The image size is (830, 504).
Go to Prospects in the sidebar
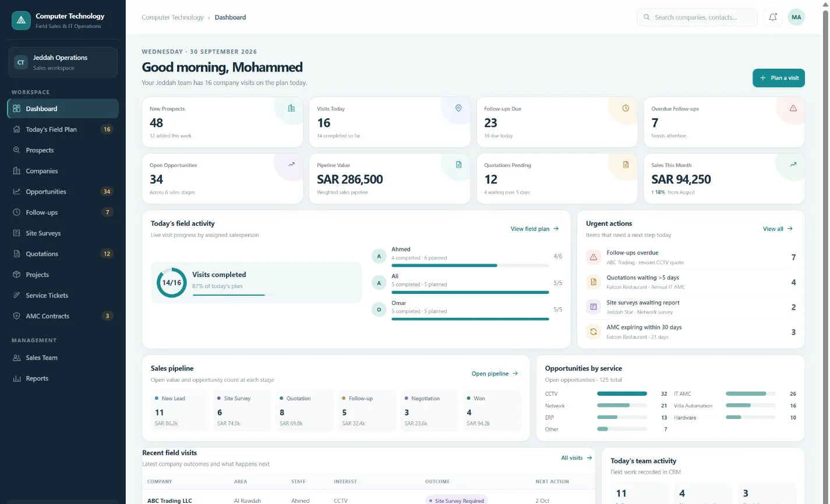(x=63, y=150)
